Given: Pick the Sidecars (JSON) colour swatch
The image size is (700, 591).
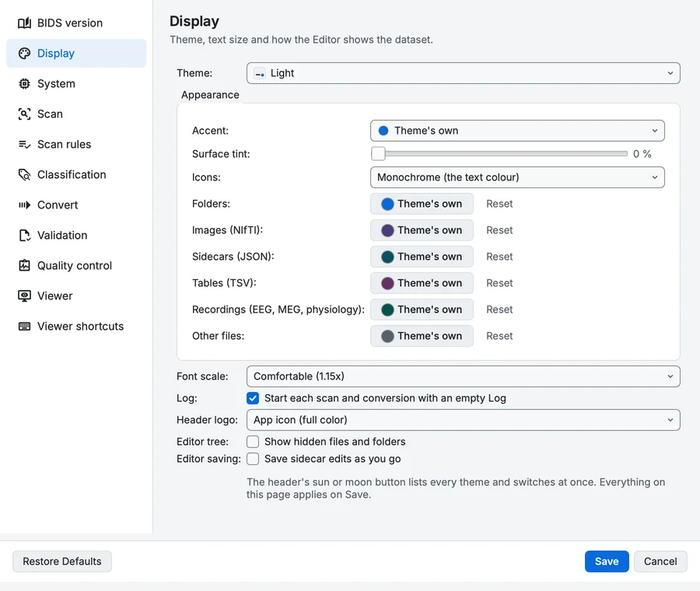Looking at the screenshot, I should click(422, 257).
